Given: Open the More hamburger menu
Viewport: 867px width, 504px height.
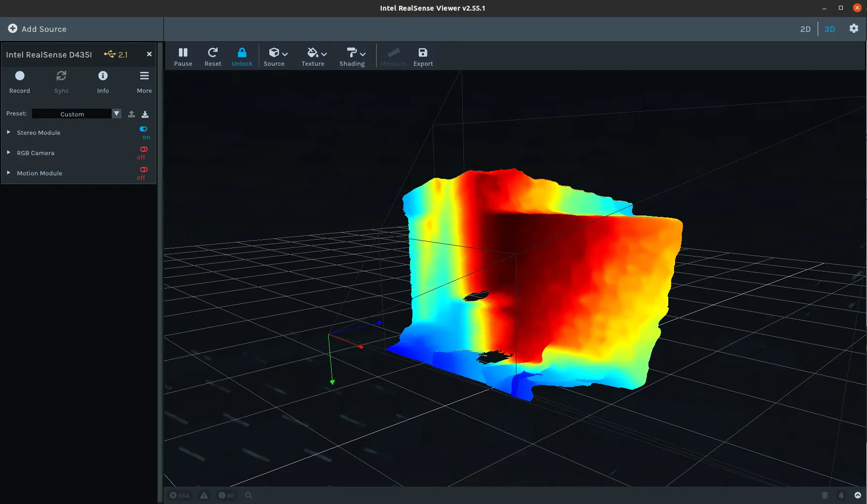Looking at the screenshot, I should pyautogui.click(x=144, y=82).
